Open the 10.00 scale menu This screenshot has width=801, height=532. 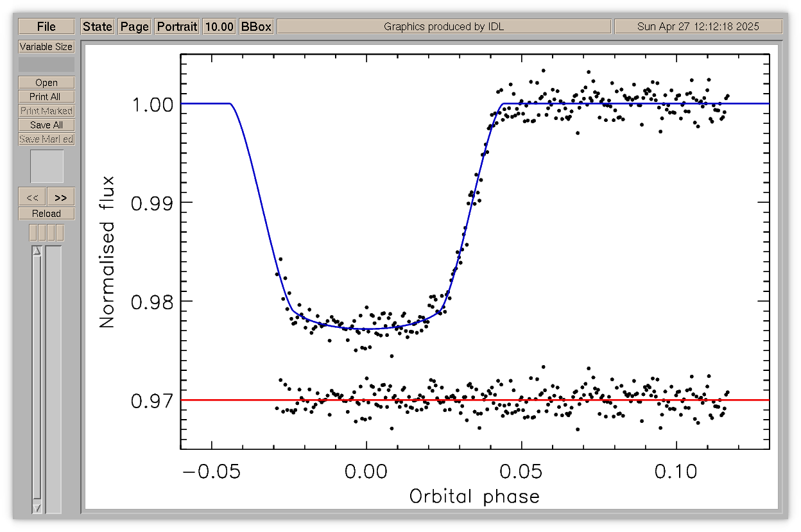tap(219, 26)
